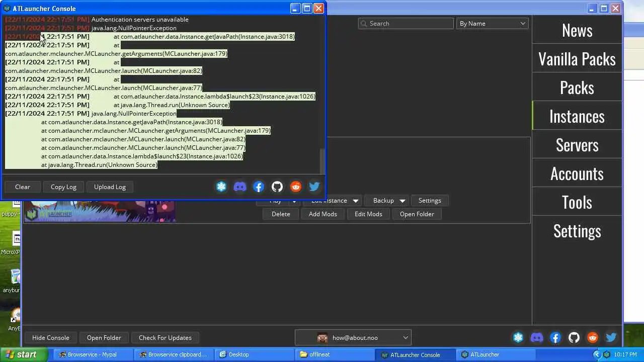
Task: Open the Windows start menu
Action: [21, 354]
